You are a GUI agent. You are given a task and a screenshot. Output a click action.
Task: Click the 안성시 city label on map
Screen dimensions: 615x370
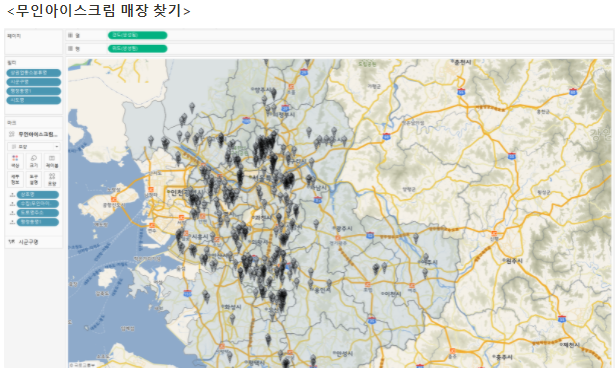pyautogui.click(x=343, y=354)
